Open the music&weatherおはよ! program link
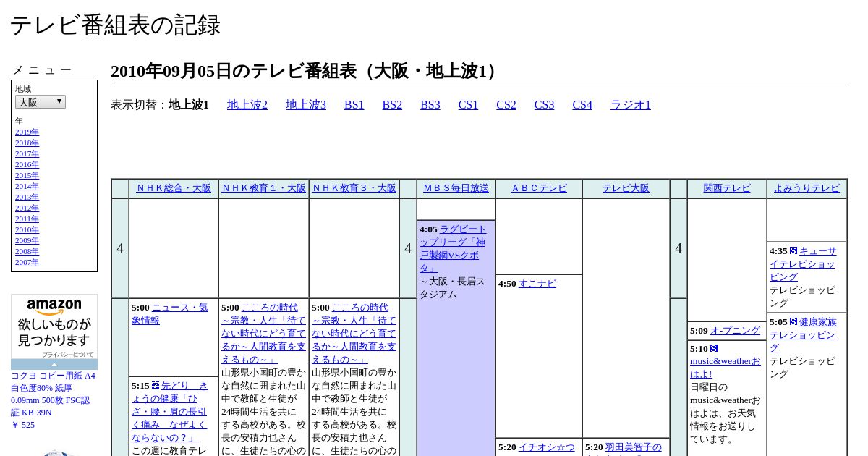 tap(726, 368)
